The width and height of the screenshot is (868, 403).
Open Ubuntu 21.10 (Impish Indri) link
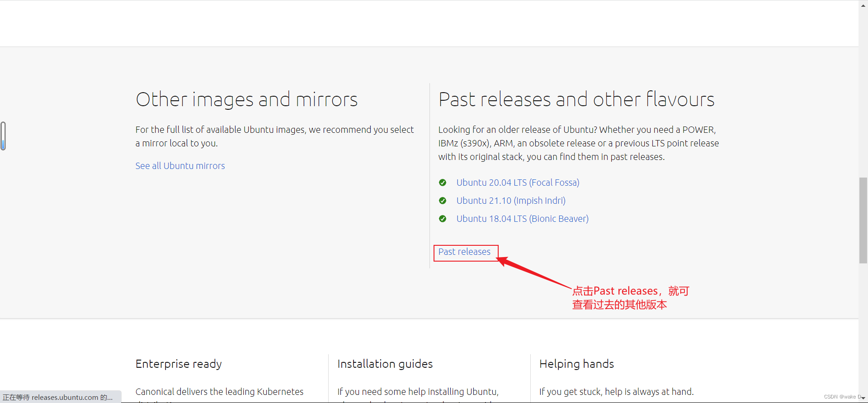(x=511, y=201)
